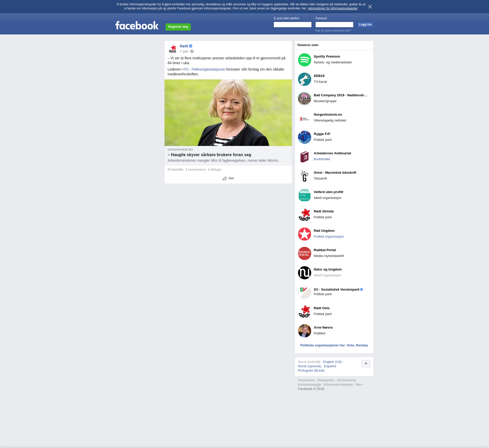Expand more languages with plus button
Image resolution: width=489 pixels, height=448 pixels.
(x=366, y=364)
